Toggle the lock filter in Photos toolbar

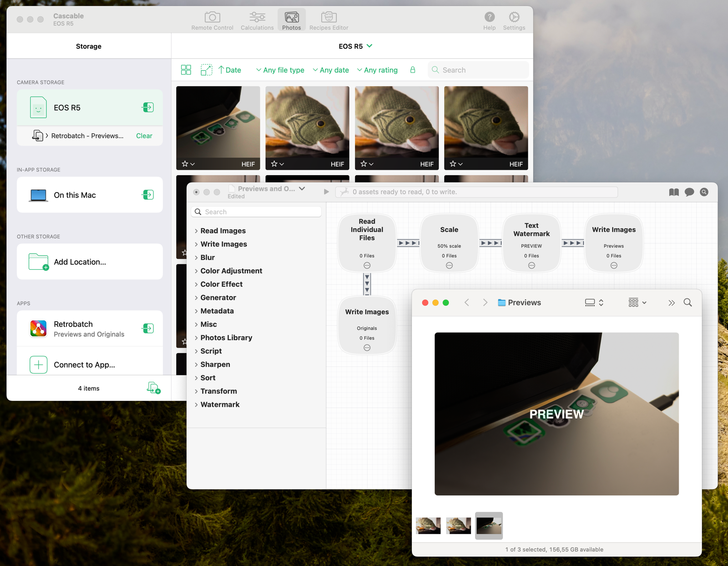(x=413, y=70)
